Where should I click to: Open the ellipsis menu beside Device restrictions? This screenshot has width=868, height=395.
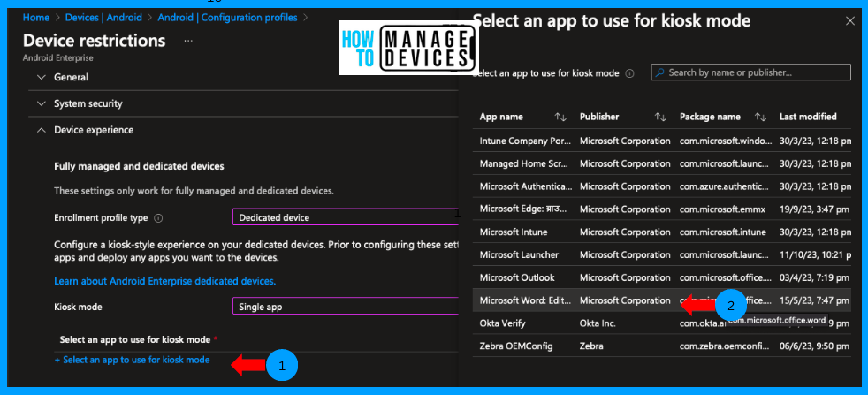pos(188,41)
